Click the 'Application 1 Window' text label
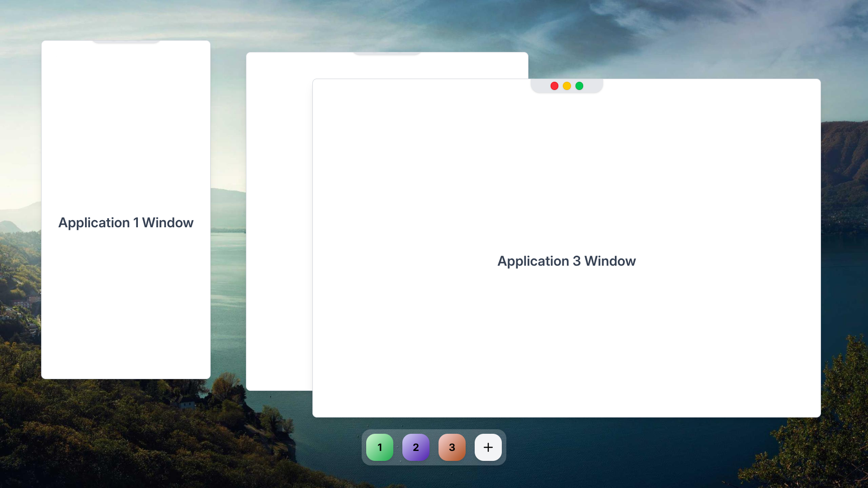The image size is (868, 488). click(126, 223)
